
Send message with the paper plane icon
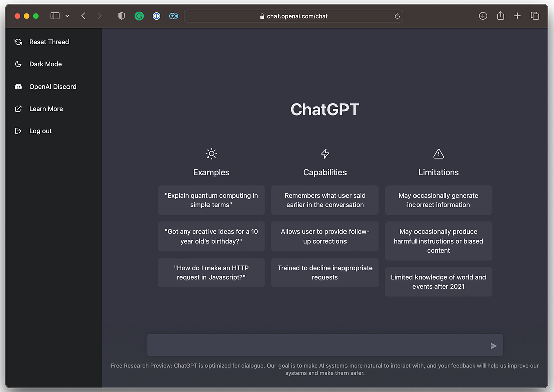coord(494,346)
